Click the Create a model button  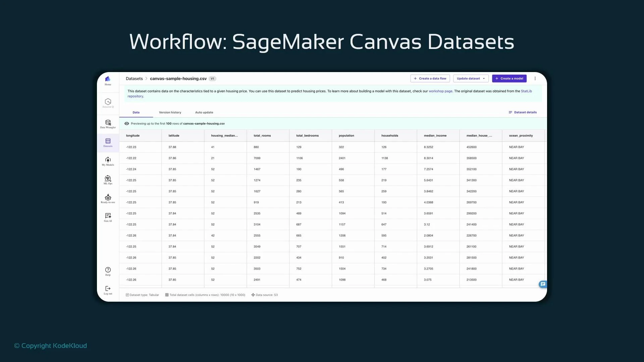coord(509,78)
